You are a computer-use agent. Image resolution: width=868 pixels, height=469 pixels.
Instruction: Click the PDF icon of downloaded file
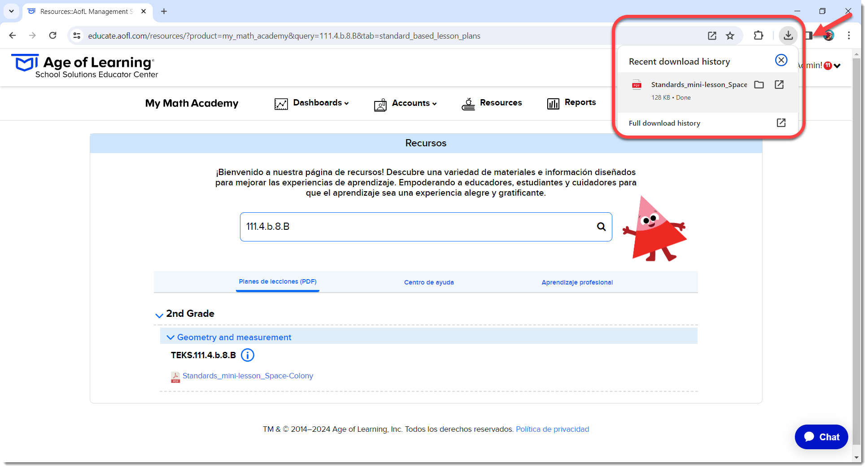637,85
